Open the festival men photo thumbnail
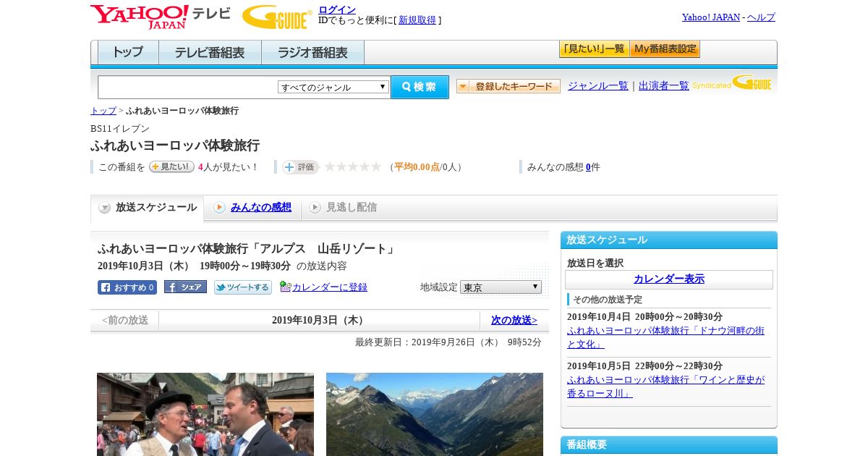This screenshot has height=456, width=868. [205, 414]
